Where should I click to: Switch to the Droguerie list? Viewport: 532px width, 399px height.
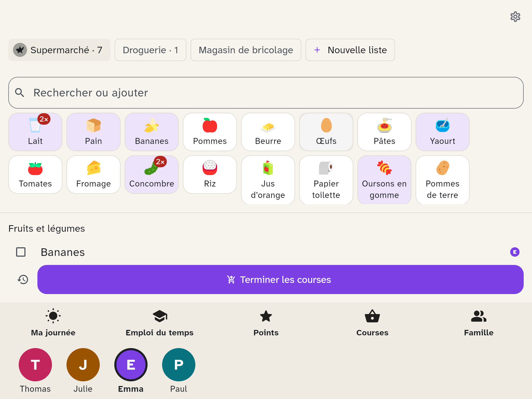pyautogui.click(x=150, y=50)
